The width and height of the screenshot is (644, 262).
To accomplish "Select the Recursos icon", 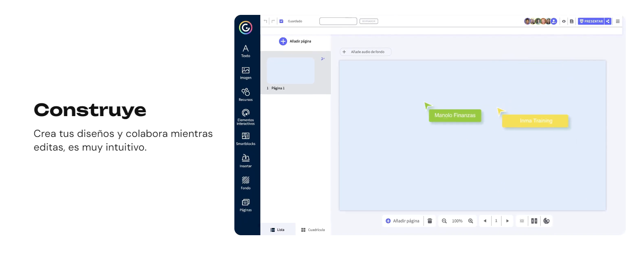I will (x=245, y=94).
